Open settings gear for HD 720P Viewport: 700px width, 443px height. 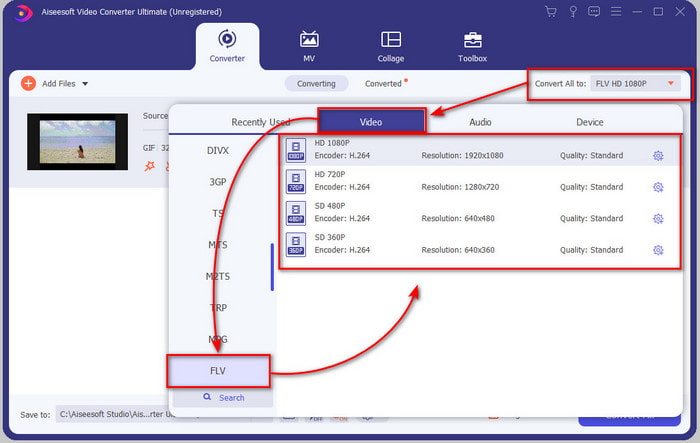[658, 187]
